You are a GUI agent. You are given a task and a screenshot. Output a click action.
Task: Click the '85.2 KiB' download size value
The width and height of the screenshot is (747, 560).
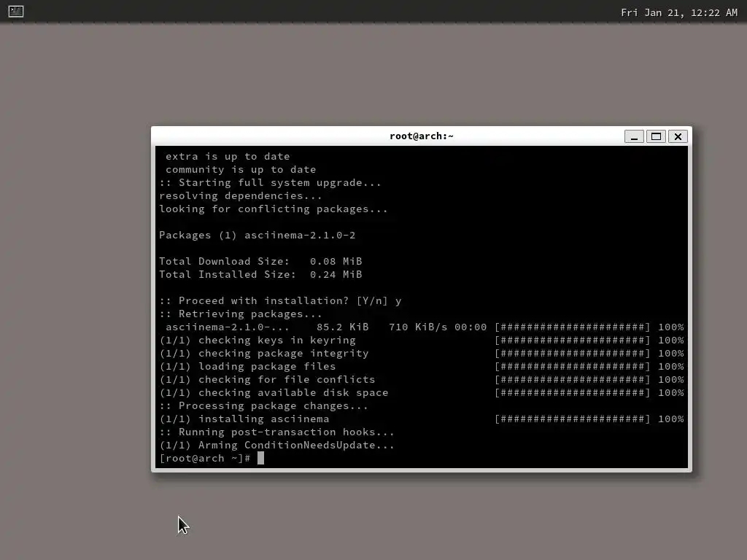click(x=343, y=327)
